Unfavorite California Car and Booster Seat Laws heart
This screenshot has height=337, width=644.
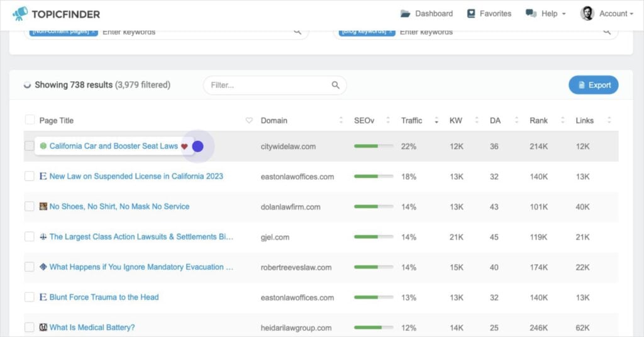point(184,146)
